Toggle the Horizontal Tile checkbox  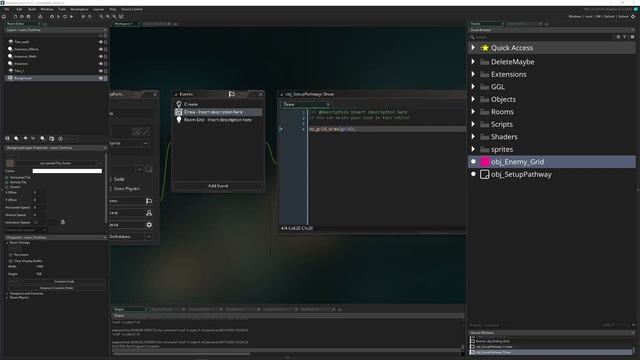pos(7,178)
